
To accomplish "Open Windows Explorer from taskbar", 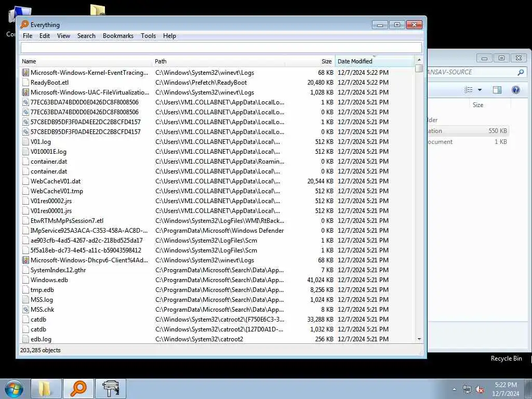I will tap(46, 389).
